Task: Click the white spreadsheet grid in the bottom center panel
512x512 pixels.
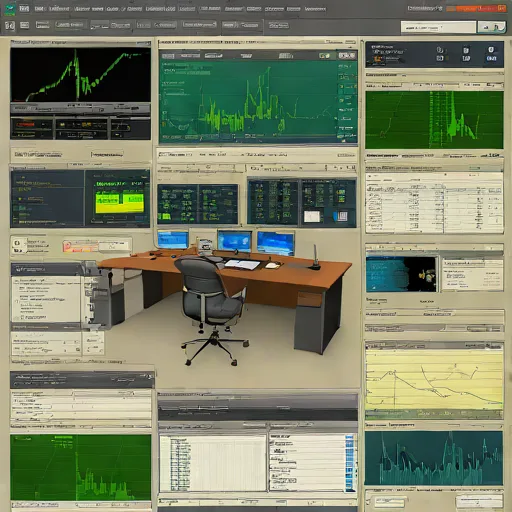Action: 213,463
